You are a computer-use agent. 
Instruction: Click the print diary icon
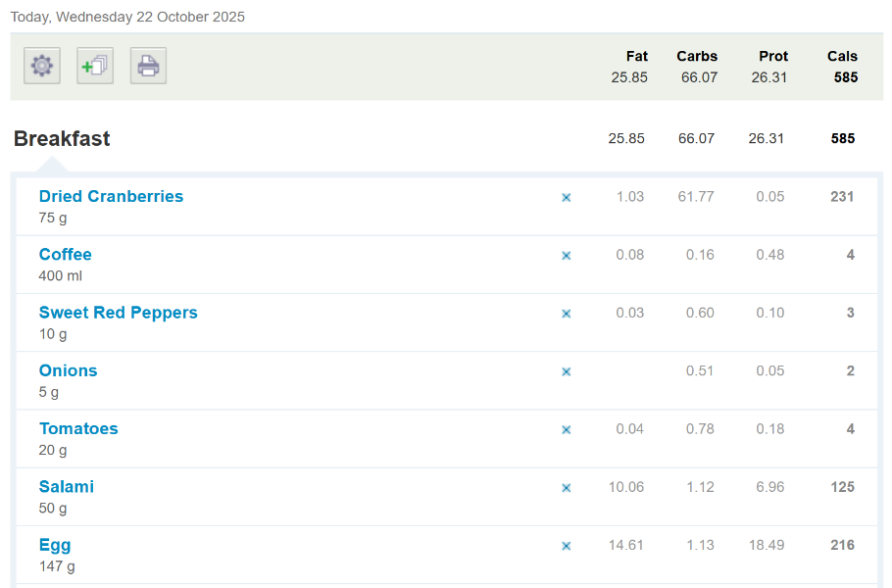pyautogui.click(x=148, y=66)
